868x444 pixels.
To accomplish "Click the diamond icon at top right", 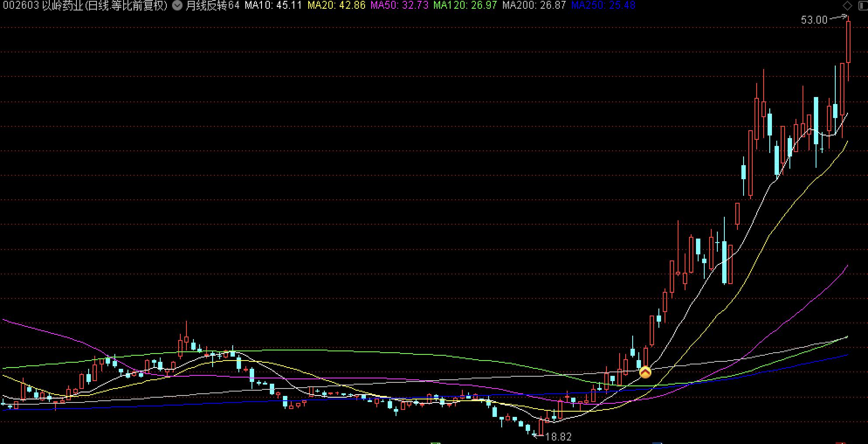I will [x=847, y=6].
